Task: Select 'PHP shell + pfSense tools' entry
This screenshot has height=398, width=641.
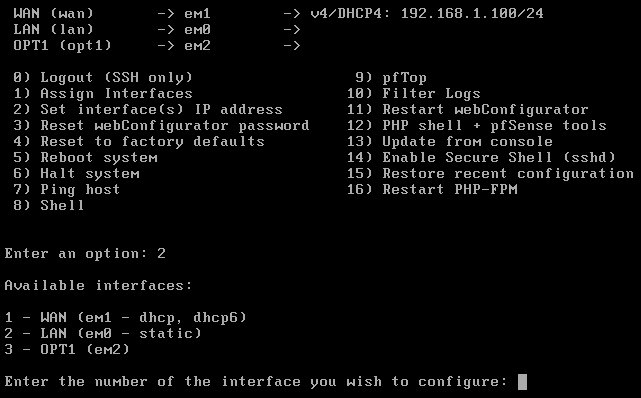Action: point(477,125)
